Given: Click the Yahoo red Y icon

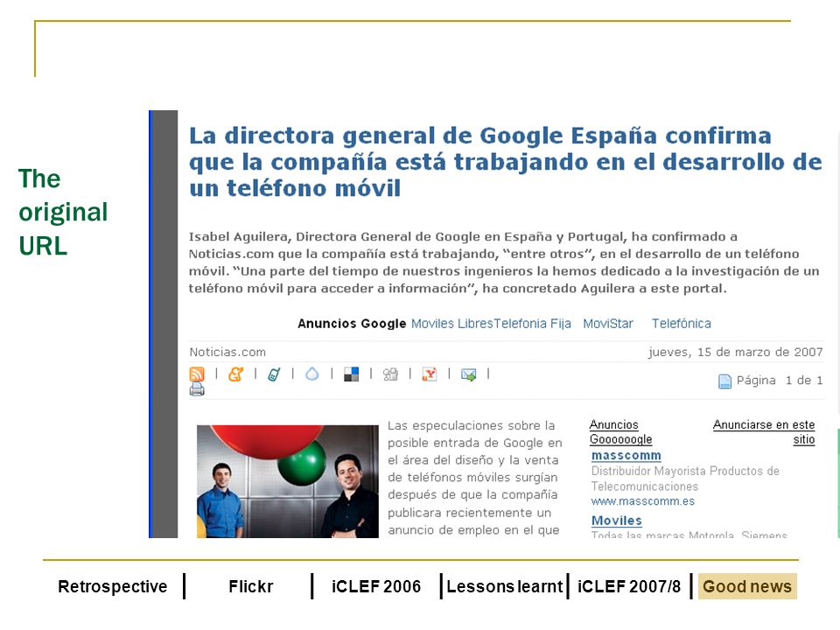Looking at the screenshot, I should point(430,374).
